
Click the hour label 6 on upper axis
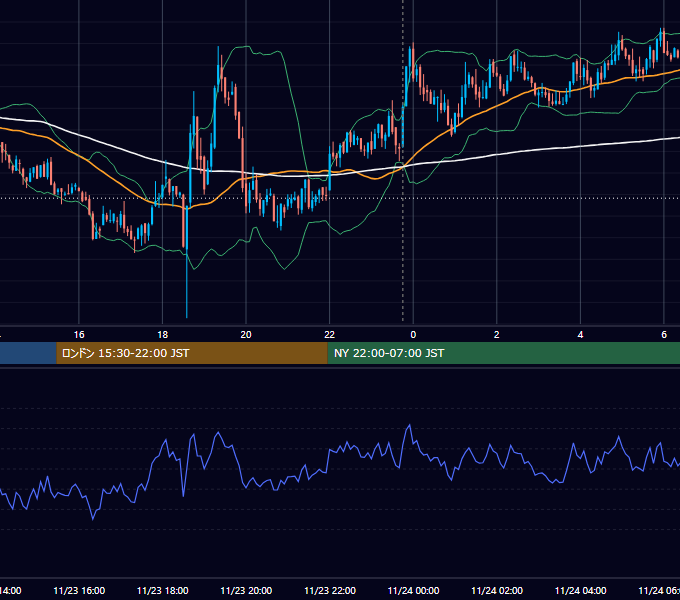pyautogui.click(x=664, y=335)
